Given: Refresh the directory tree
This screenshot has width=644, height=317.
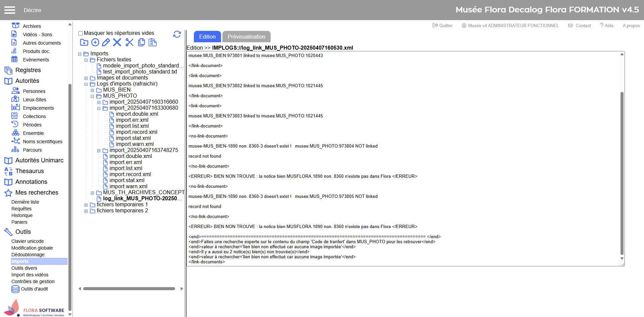Looking at the screenshot, I should 177,34.
